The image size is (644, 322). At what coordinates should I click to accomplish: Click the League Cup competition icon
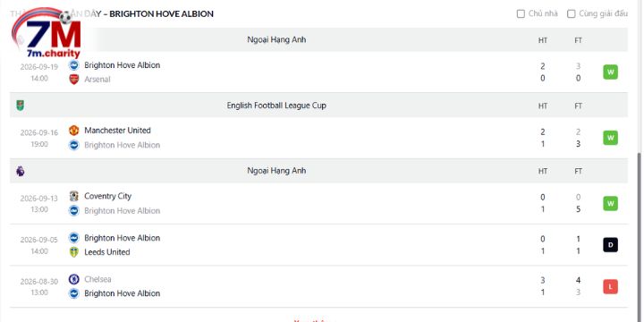(x=20, y=106)
